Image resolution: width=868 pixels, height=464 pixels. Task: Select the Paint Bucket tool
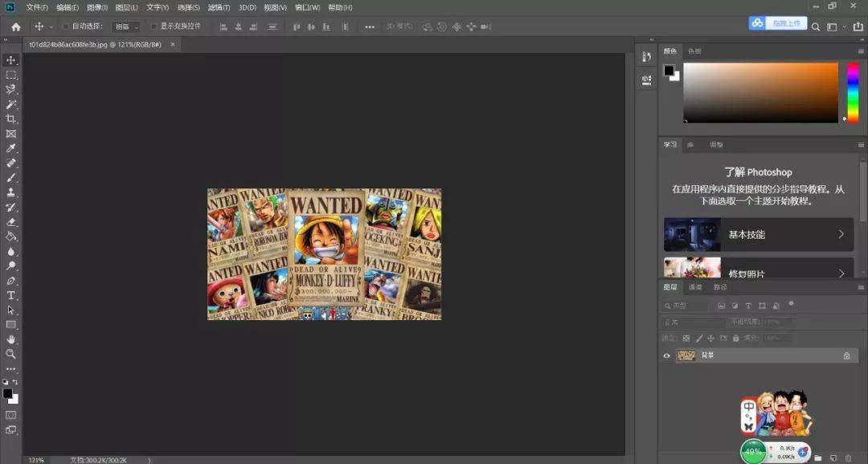tap(10, 236)
